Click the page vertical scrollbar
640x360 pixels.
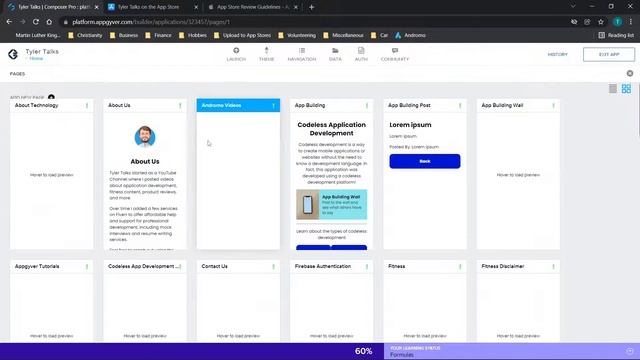(x=638, y=110)
